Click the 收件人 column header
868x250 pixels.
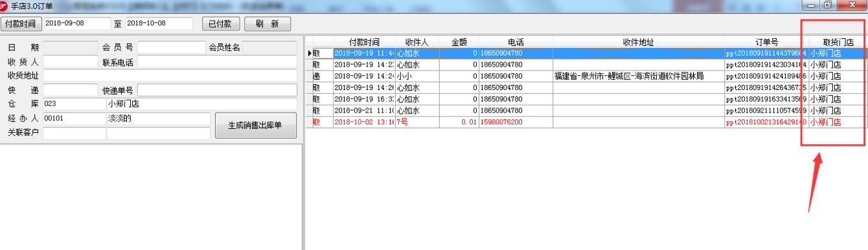tap(418, 42)
